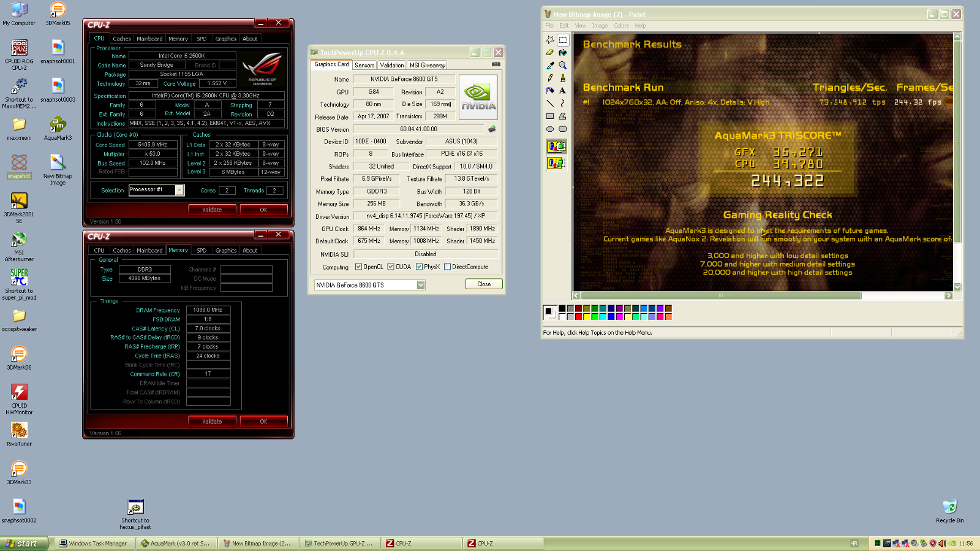Image resolution: width=980 pixels, height=551 pixels.
Task: Open SPD tab in CPU-Z memory timings window
Action: [202, 250]
